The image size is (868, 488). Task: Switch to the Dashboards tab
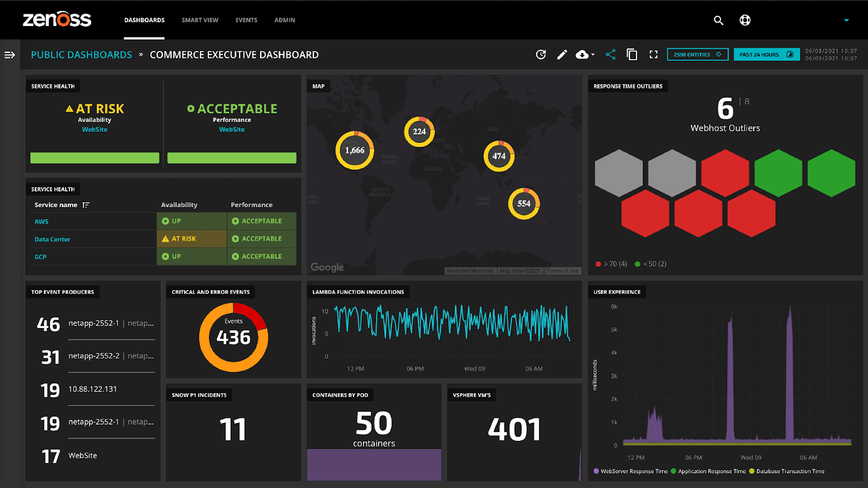coord(144,20)
